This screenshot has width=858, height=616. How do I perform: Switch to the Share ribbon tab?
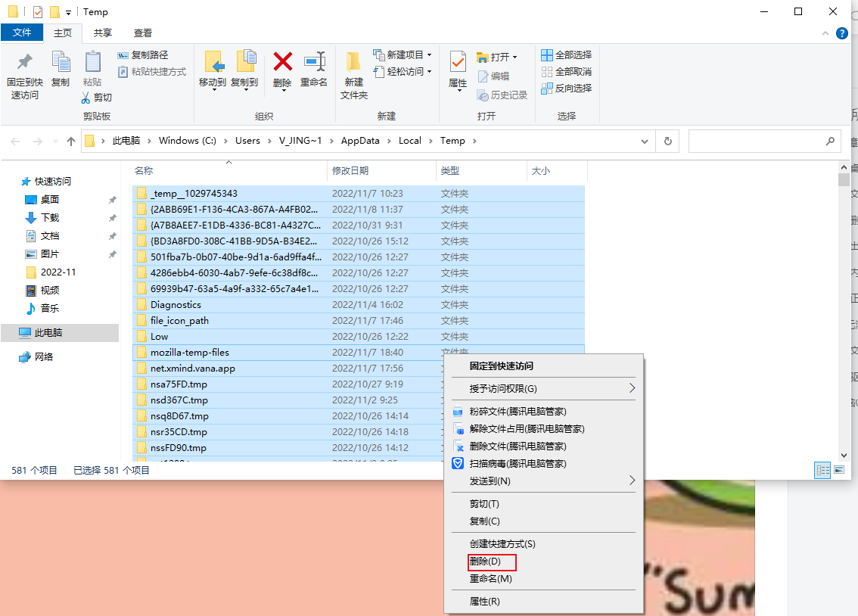tap(103, 33)
